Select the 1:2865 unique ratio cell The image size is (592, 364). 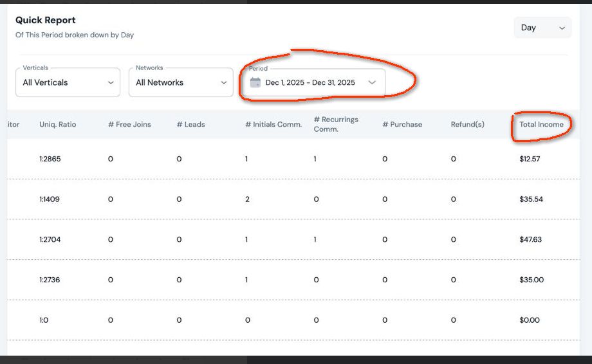coord(50,159)
